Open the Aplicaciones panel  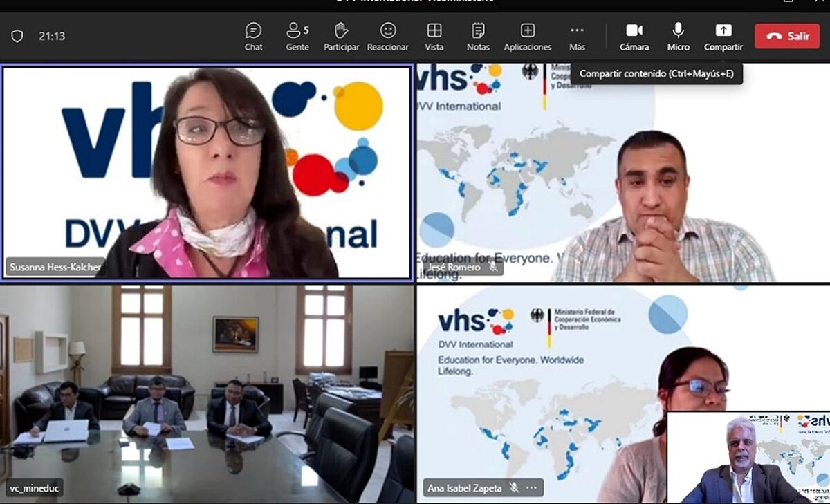tap(528, 37)
